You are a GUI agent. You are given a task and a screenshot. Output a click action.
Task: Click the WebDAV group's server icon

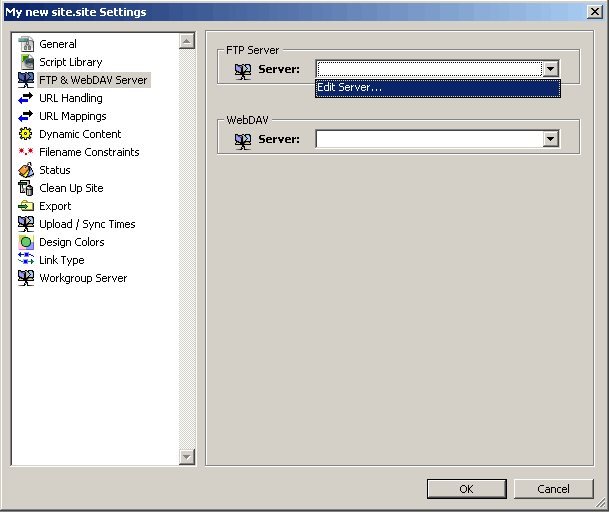[243, 142]
